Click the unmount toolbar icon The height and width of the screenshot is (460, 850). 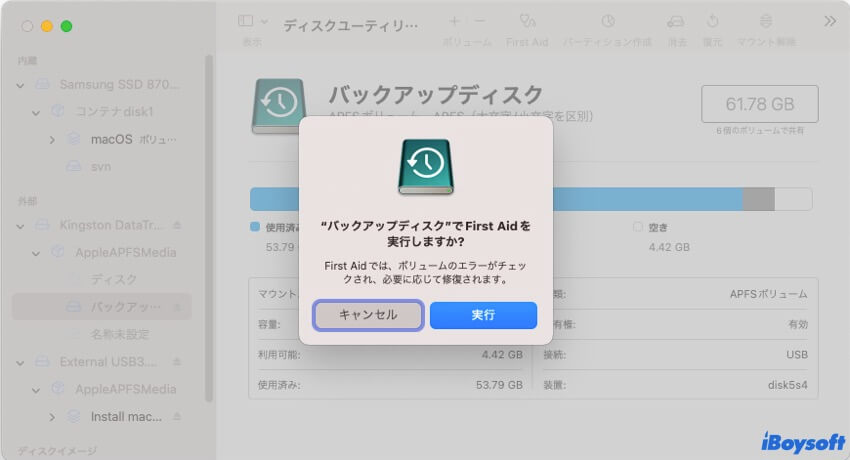coord(766,21)
